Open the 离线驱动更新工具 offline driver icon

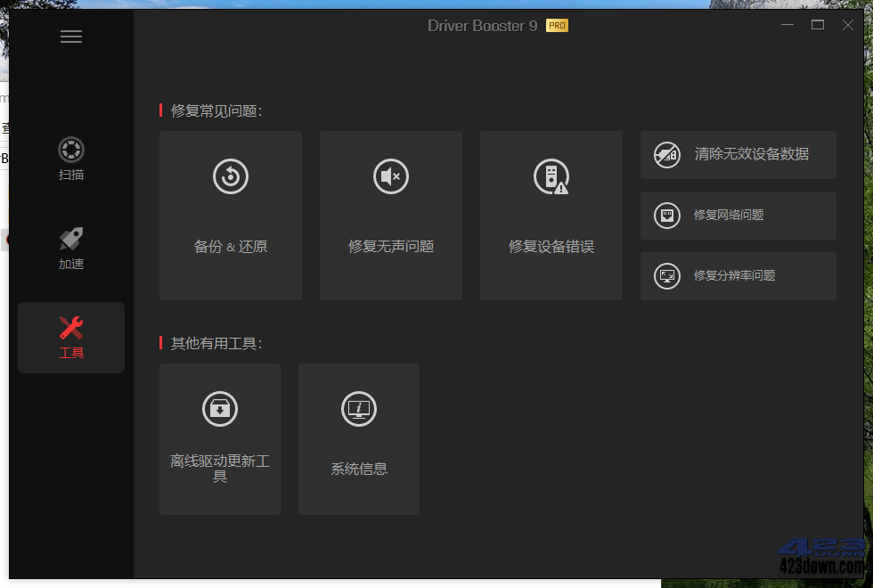pos(219,408)
